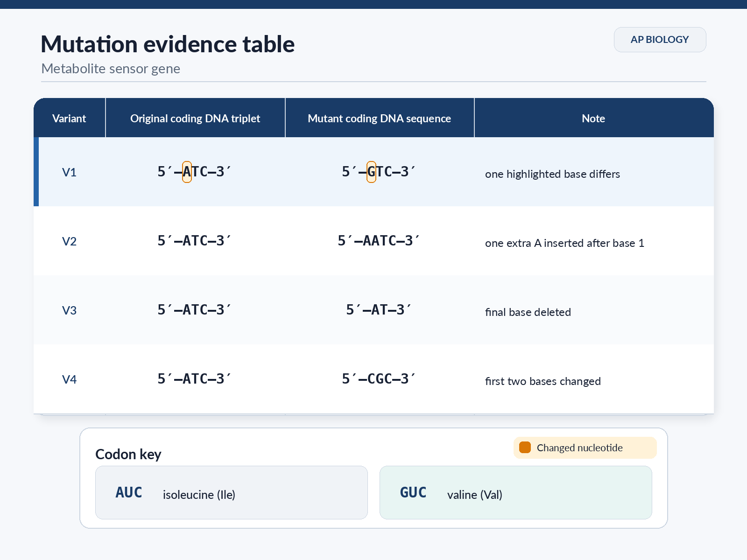Click the orange Changed nucleotide swatch
The height and width of the screenshot is (560, 747).
525,448
